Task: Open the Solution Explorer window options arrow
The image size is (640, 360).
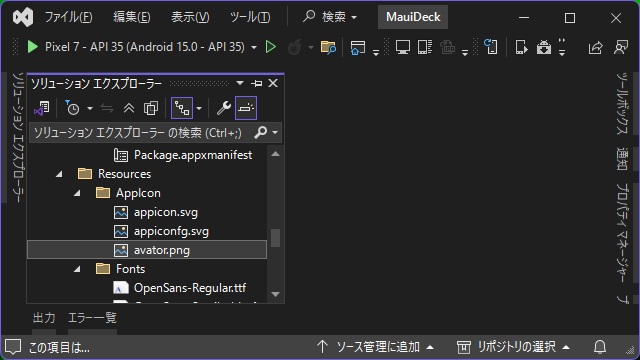Action: [x=240, y=83]
